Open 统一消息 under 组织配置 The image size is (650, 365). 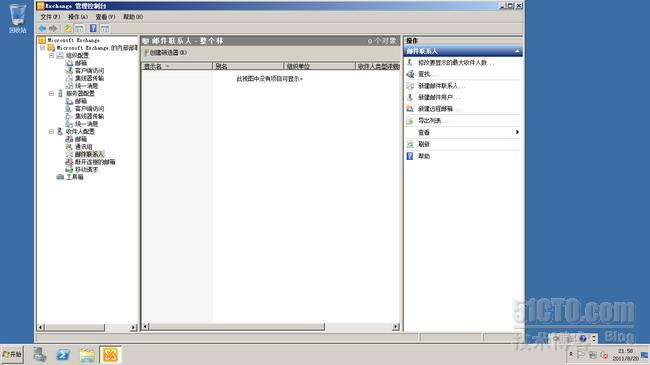86,86
